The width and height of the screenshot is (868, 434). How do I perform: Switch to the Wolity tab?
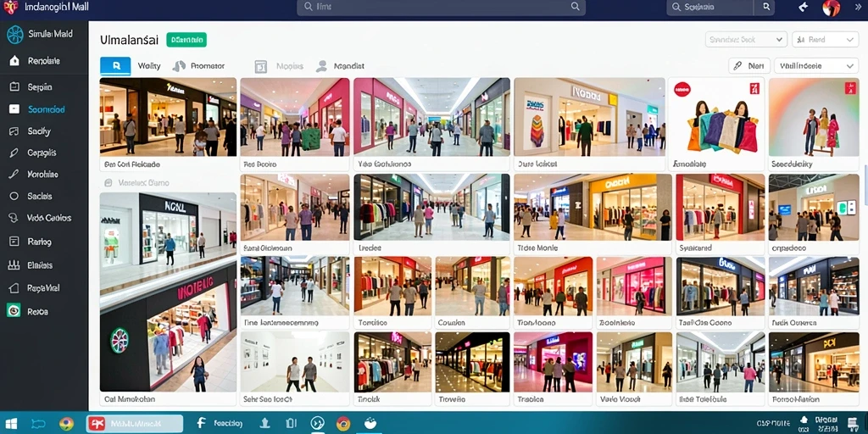tap(149, 66)
